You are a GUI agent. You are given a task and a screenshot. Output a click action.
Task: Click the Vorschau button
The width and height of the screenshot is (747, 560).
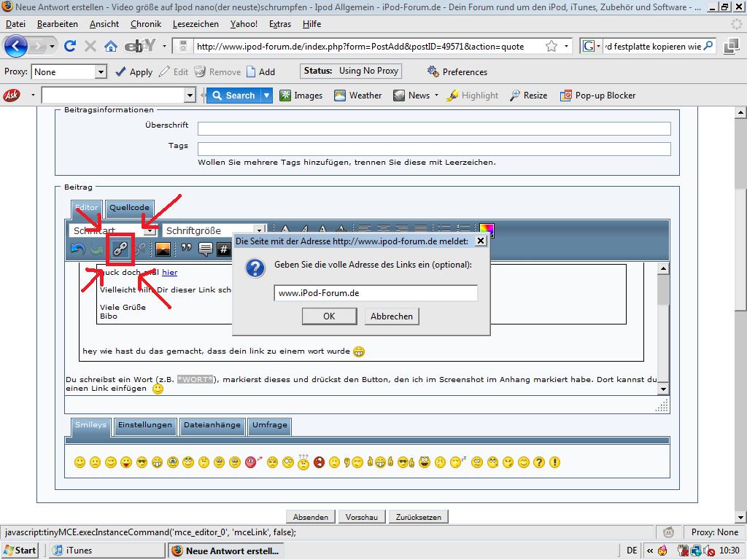[362, 517]
